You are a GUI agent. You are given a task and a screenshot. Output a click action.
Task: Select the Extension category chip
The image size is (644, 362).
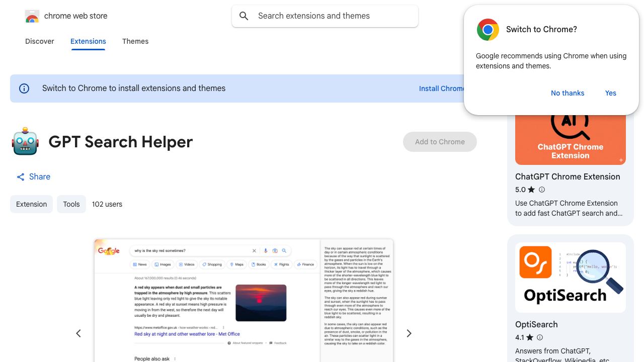tap(31, 204)
